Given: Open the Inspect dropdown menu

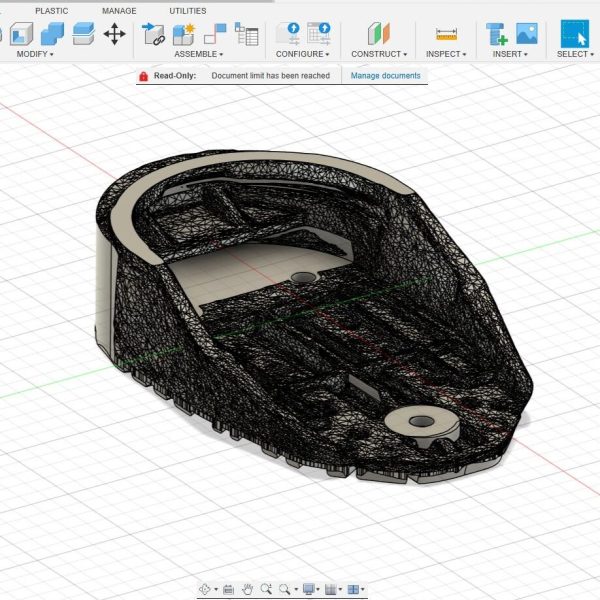Looking at the screenshot, I should [446, 54].
